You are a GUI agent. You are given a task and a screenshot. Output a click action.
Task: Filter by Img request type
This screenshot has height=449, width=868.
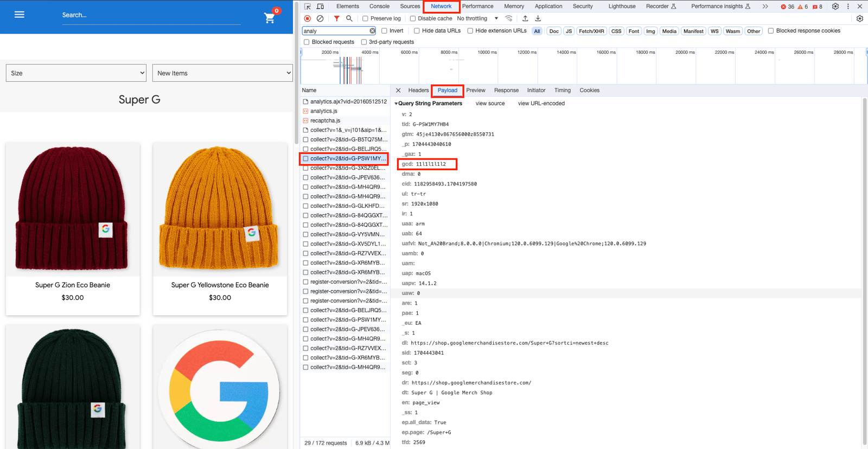coord(650,31)
